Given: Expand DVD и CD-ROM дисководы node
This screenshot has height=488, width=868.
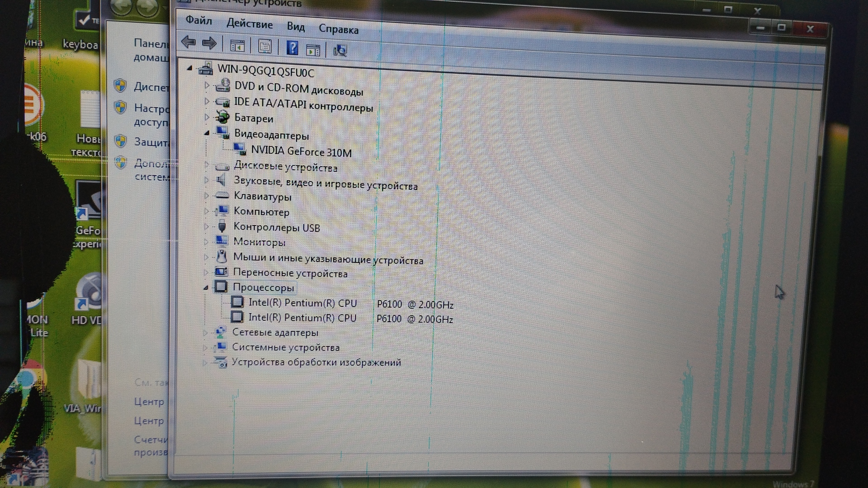Looking at the screenshot, I should tap(207, 85).
